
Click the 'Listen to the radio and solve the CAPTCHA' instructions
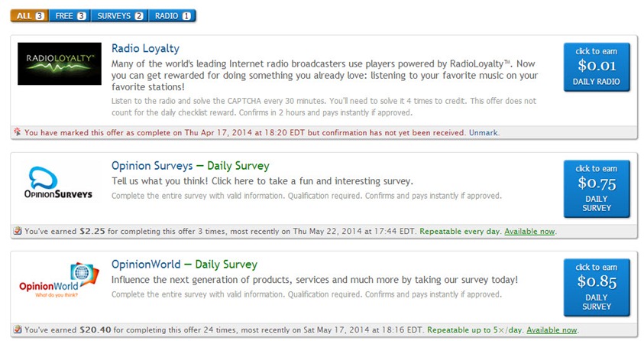pos(324,107)
